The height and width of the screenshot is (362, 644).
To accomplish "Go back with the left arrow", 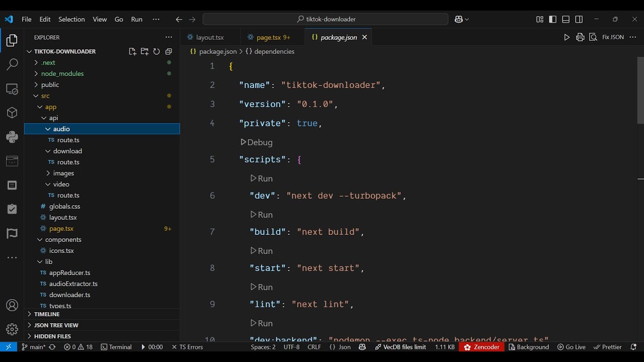I will (179, 19).
